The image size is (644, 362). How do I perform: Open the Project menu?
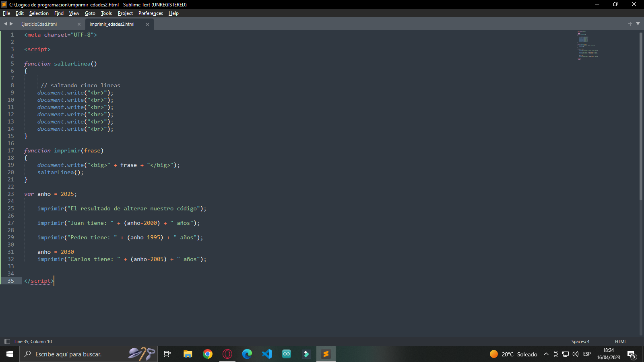pyautogui.click(x=125, y=13)
